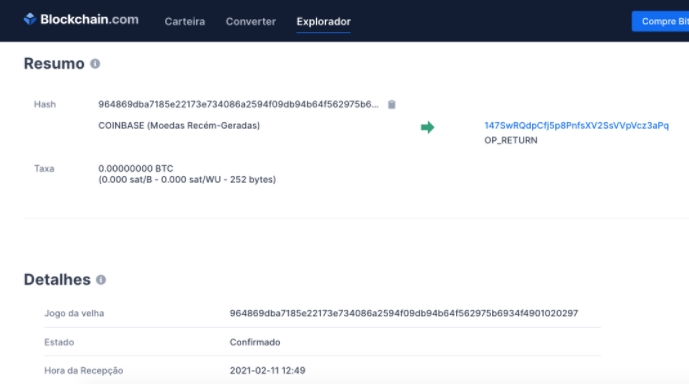Select the truncated hash in Resumo

click(x=238, y=104)
